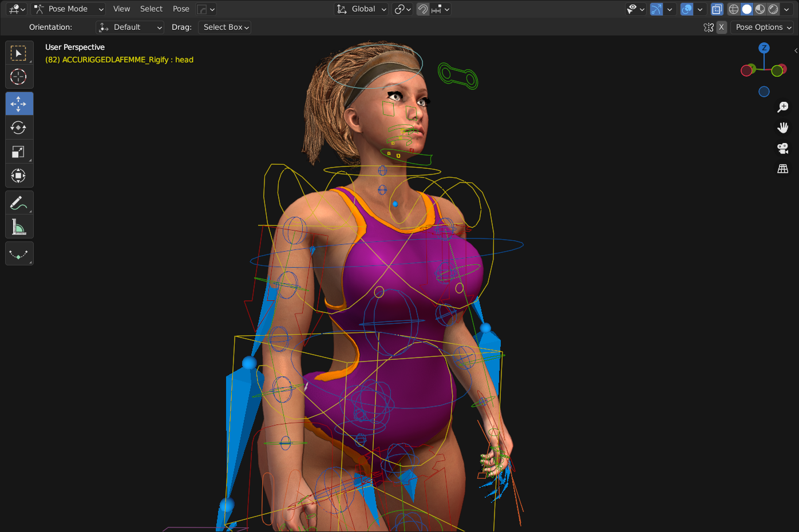Open the pivot point dropdown

403,9
